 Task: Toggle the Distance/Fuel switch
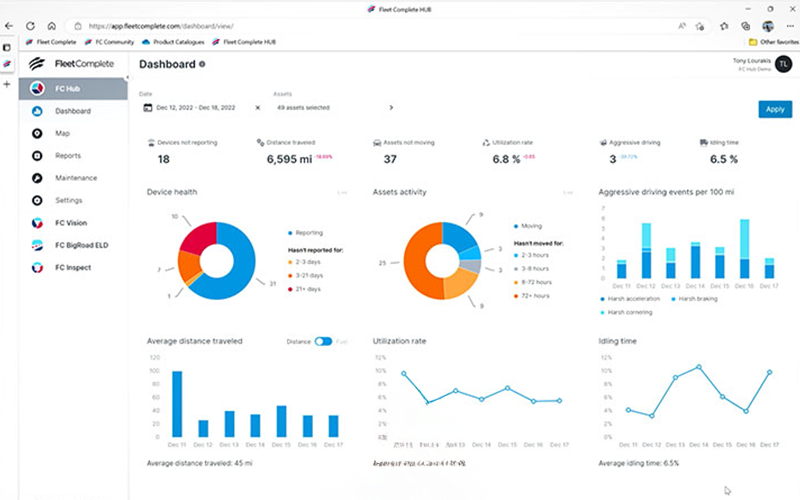[x=323, y=341]
